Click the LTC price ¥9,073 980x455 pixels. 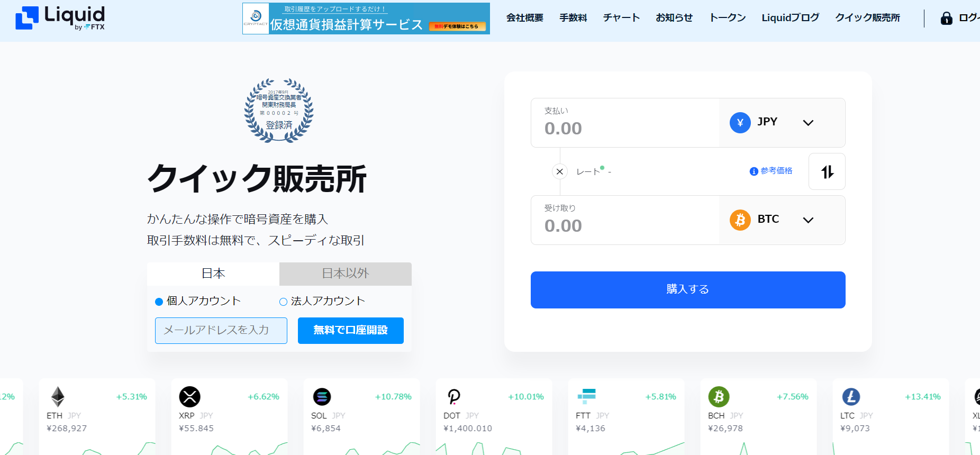(855, 429)
